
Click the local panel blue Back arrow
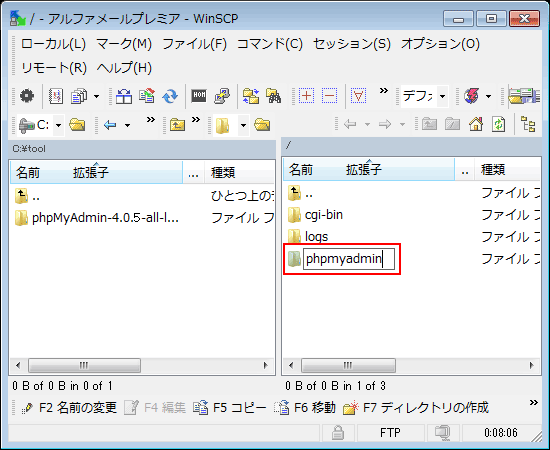pyautogui.click(x=110, y=125)
